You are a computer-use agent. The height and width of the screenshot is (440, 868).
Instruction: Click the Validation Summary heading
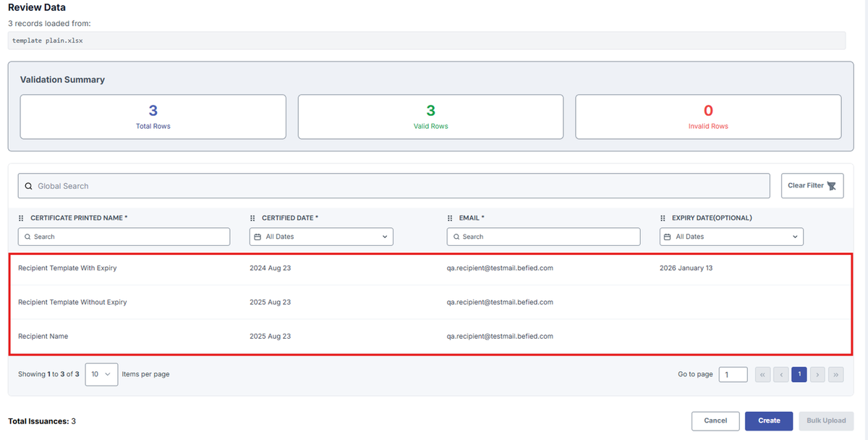pos(62,80)
